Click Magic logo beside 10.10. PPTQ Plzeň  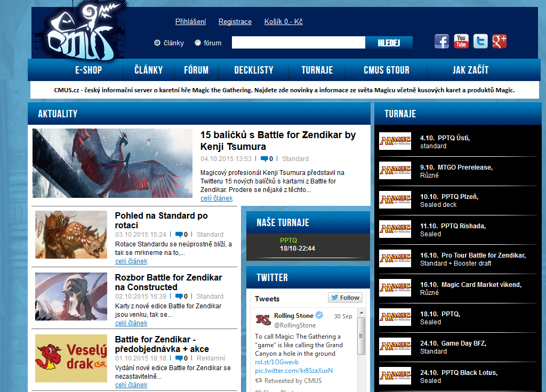395,199
